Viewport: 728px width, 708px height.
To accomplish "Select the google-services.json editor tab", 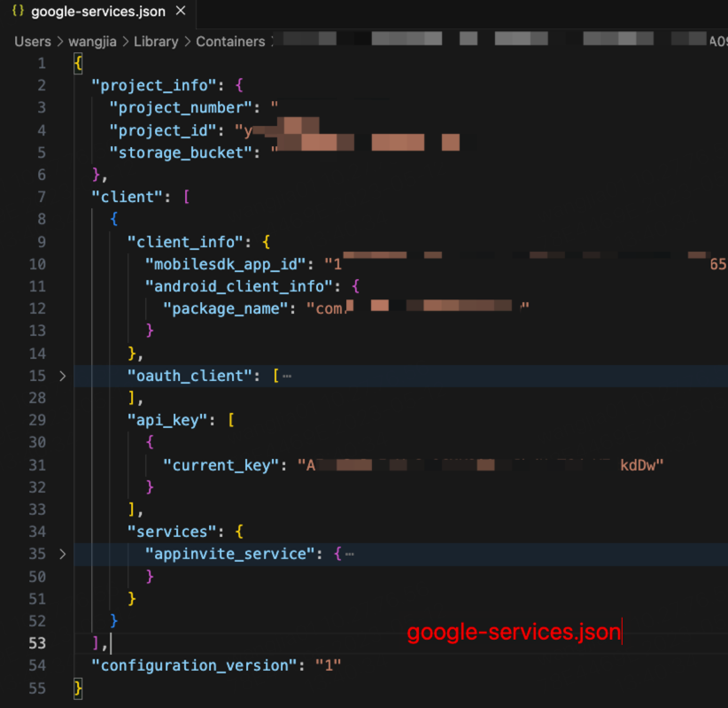I will click(x=96, y=12).
